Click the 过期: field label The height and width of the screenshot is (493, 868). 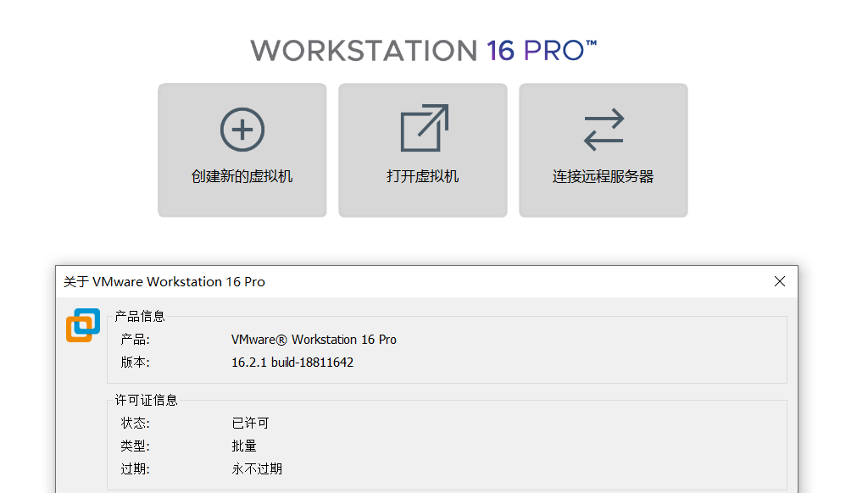point(135,469)
